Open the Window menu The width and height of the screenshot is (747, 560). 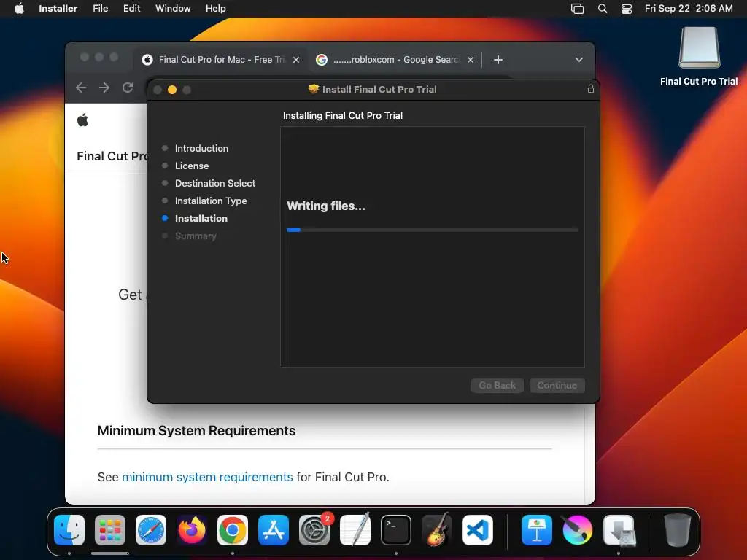point(173,8)
